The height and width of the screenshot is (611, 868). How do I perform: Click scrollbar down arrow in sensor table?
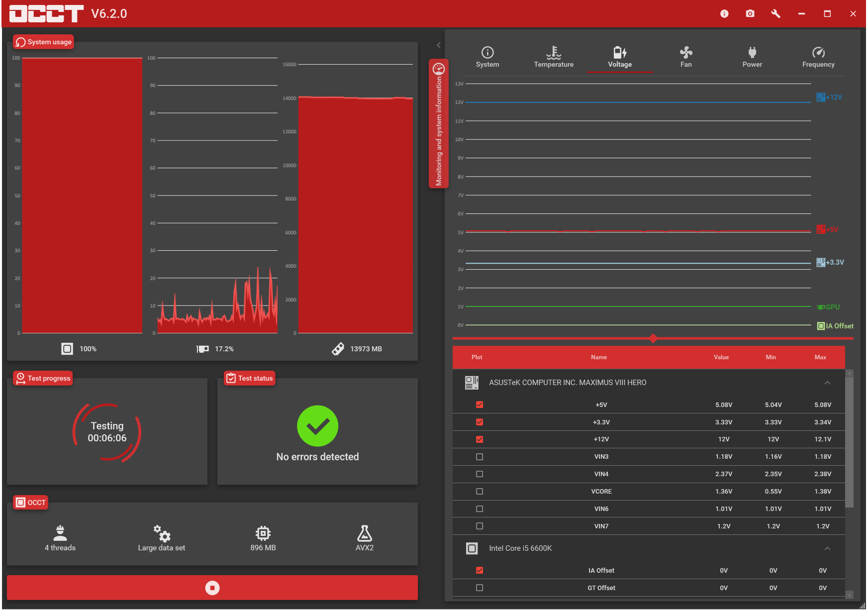pos(850,595)
